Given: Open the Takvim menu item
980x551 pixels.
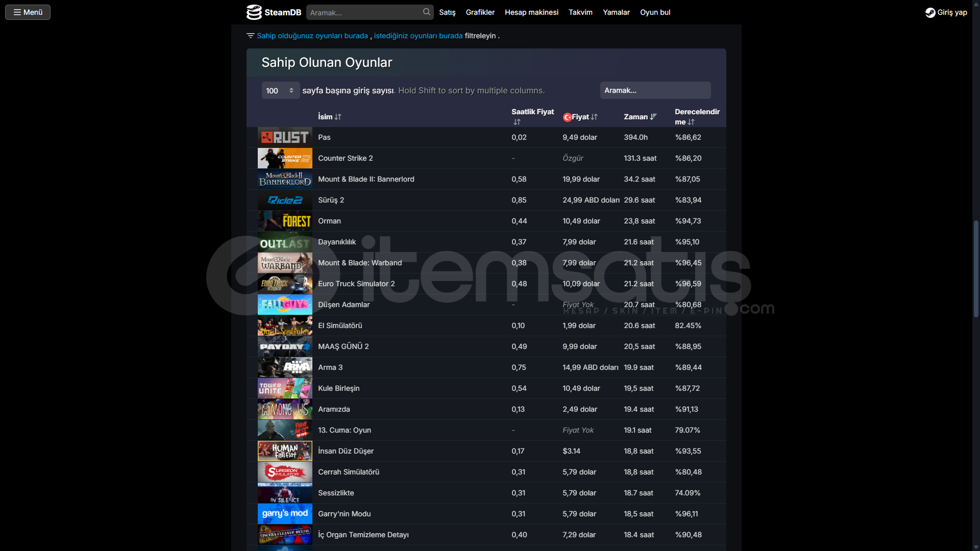Looking at the screenshot, I should (580, 12).
